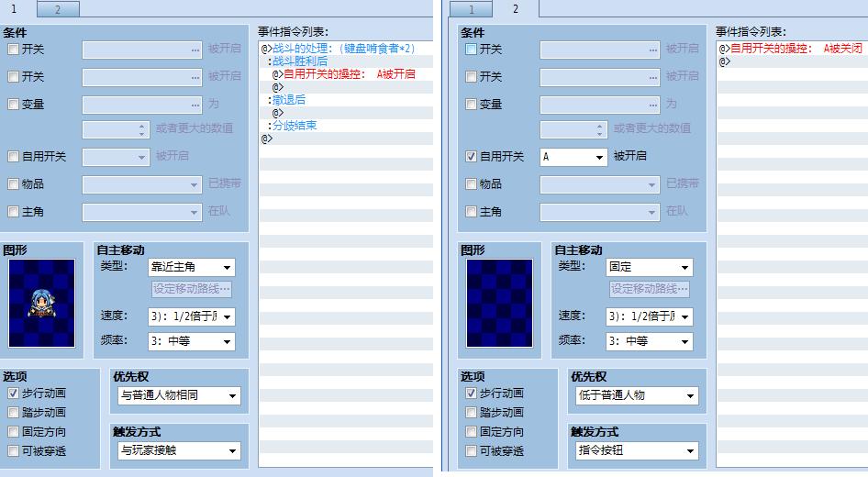Select the 自用开关的操控: A被关闭 command
The height and width of the screenshot is (477, 868).
792,49
